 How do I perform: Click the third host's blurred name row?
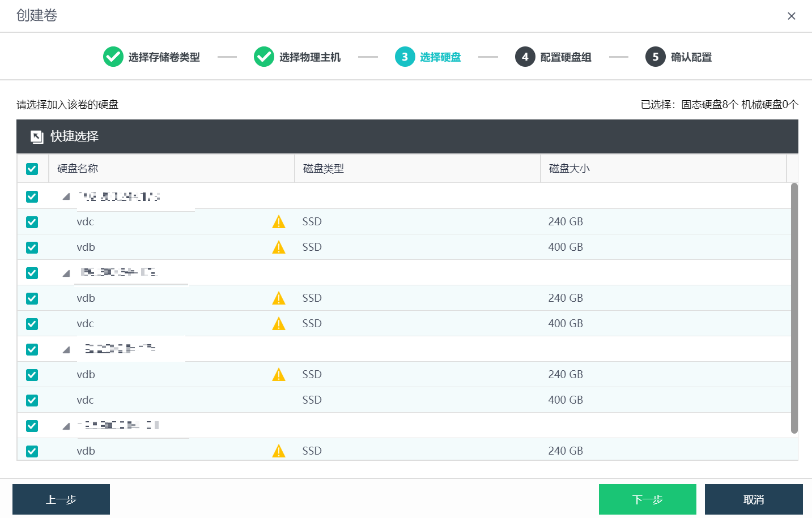coord(120,349)
